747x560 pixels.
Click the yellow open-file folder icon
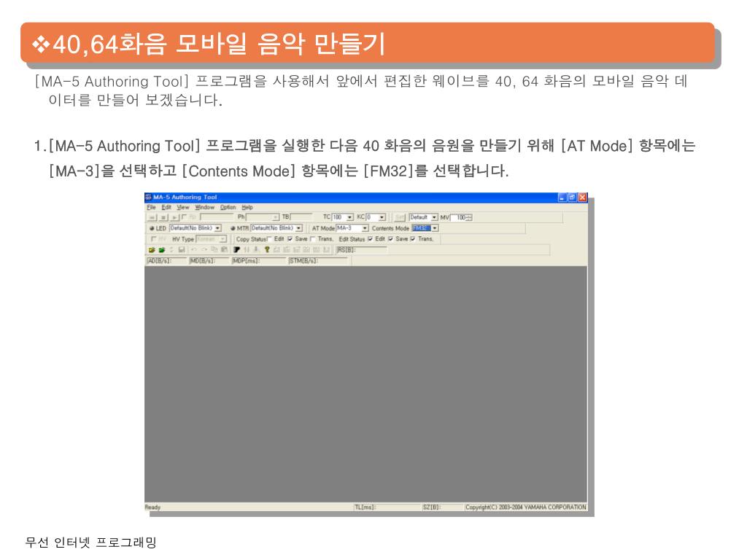coord(152,249)
